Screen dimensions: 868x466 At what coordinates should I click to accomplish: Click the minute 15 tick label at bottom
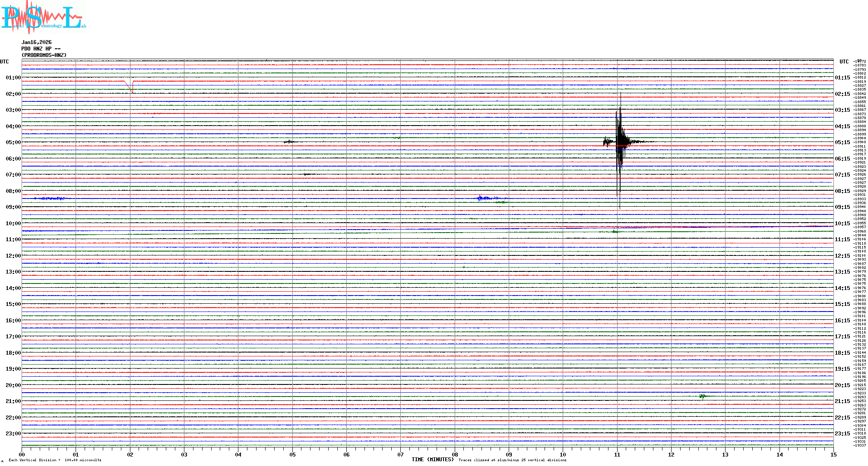(833, 454)
